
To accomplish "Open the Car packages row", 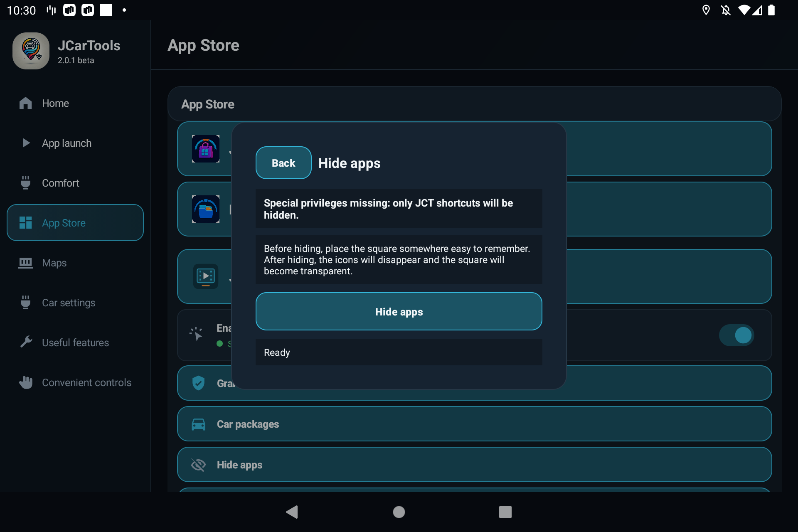I will pyautogui.click(x=474, y=424).
